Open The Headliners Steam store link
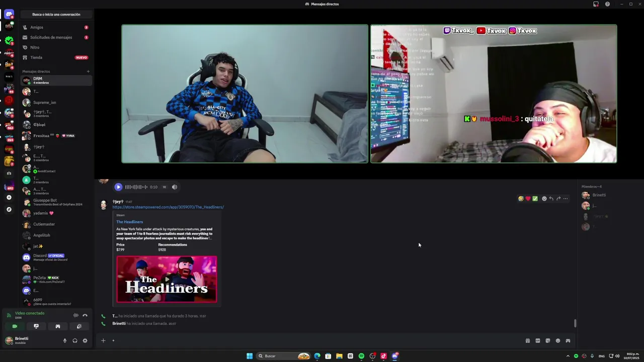This screenshot has height=362, width=644. click(x=168, y=207)
